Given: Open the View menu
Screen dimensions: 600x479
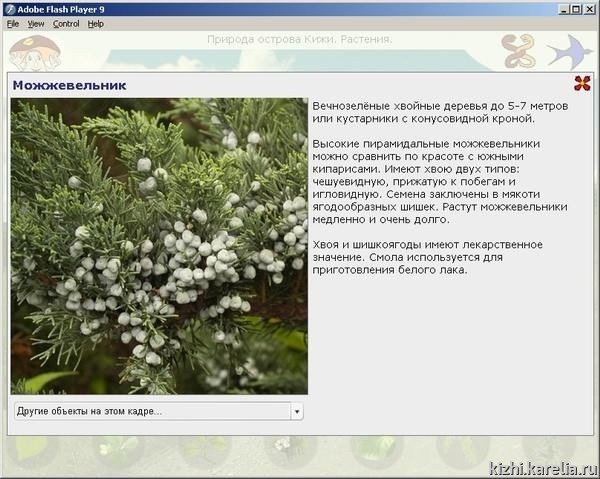Looking at the screenshot, I should 36,23.
